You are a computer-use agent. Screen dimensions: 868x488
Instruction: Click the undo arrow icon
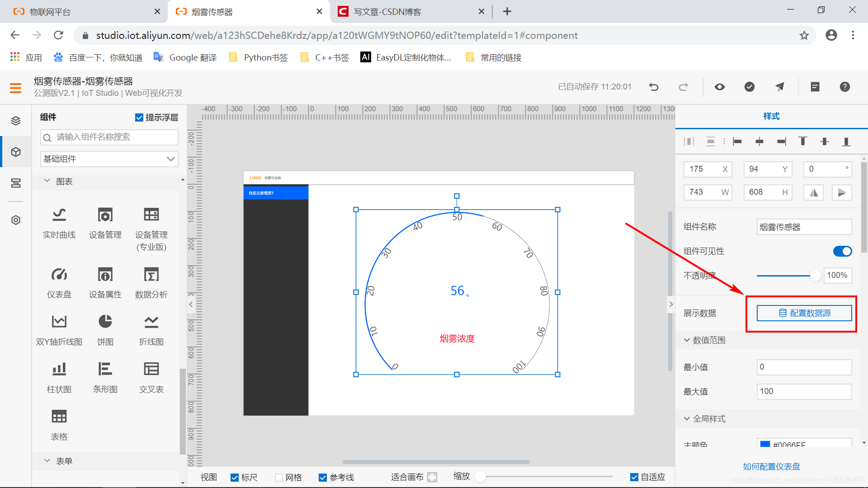[x=654, y=87]
